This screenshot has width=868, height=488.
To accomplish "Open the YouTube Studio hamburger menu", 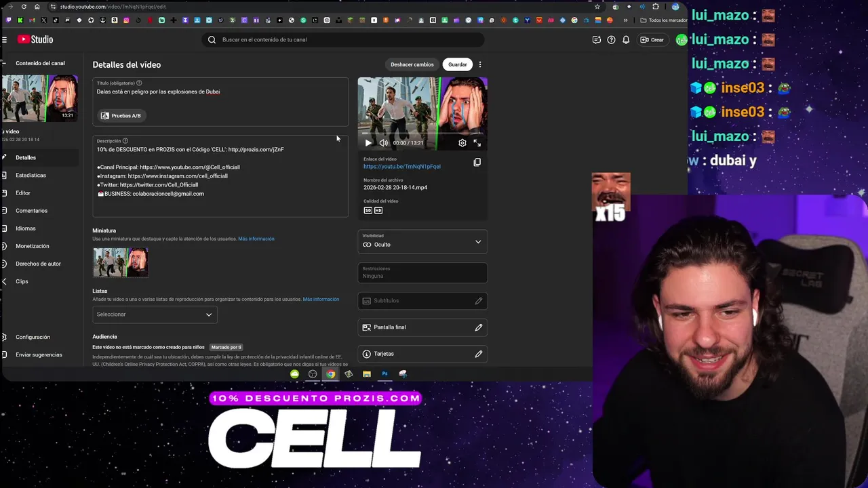I will tap(4, 39).
